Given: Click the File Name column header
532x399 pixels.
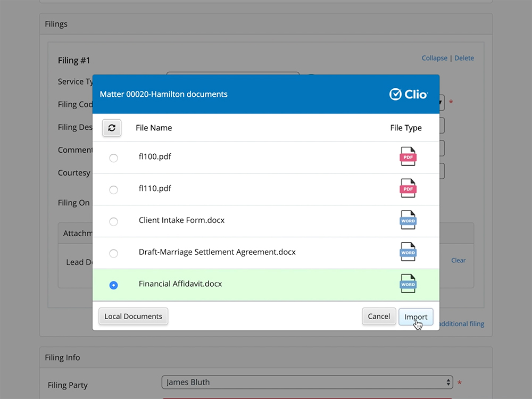Looking at the screenshot, I should click(154, 128).
